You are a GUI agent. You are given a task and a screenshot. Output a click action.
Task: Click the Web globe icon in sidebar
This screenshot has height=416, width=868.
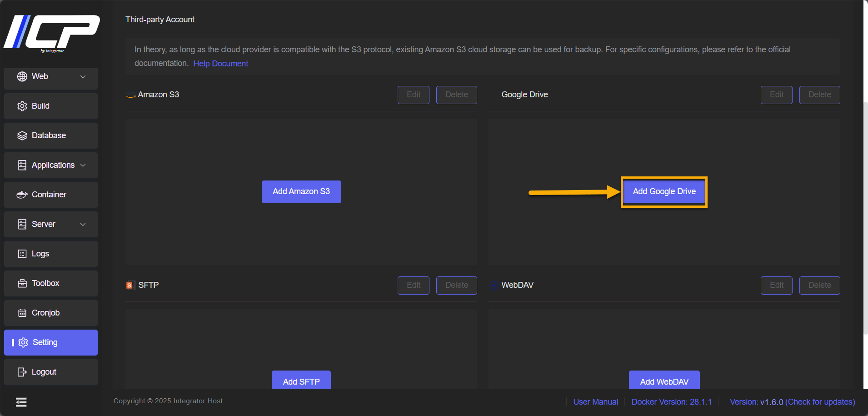coord(22,76)
